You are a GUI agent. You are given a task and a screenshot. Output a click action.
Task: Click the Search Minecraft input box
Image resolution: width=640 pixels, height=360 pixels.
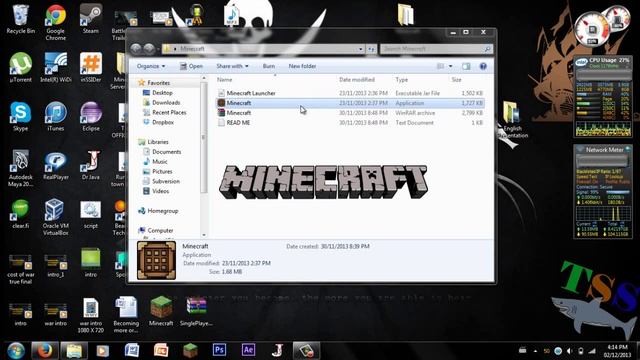point(436,49)
